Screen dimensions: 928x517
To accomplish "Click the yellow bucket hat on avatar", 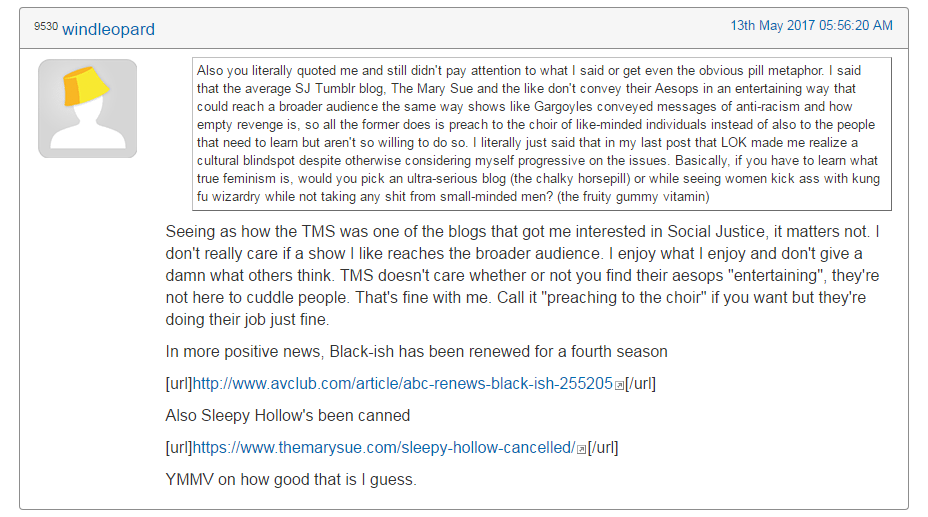I will pos(85,86).
